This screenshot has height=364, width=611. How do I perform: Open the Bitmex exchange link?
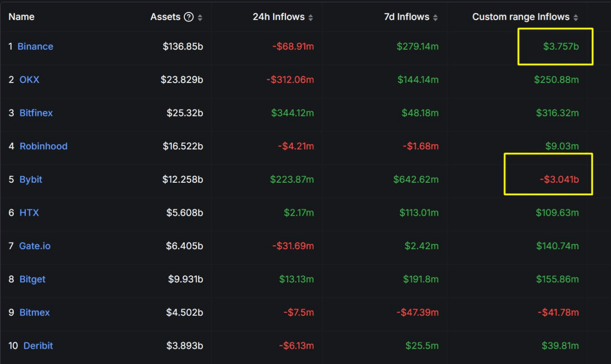pos(34,312)
